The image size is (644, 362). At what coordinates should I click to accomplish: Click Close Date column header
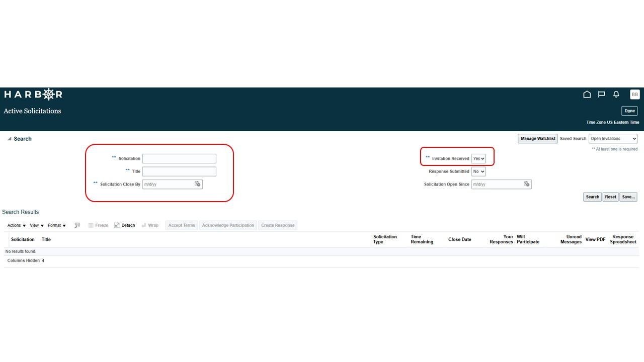pos(460,239)
